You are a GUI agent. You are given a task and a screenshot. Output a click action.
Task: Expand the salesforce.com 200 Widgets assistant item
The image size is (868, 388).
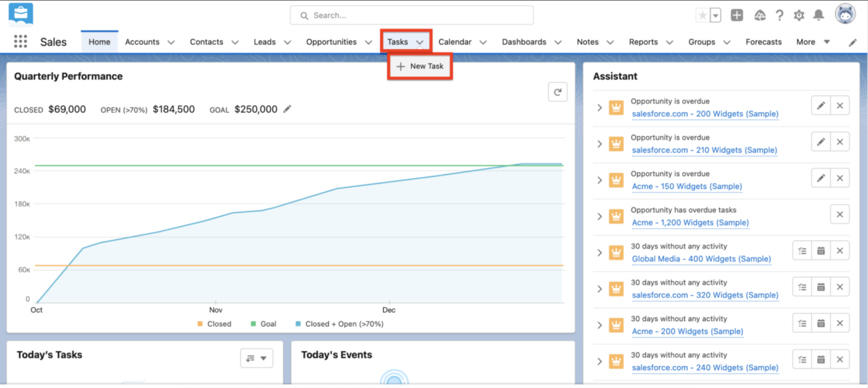tap(599, 108)
